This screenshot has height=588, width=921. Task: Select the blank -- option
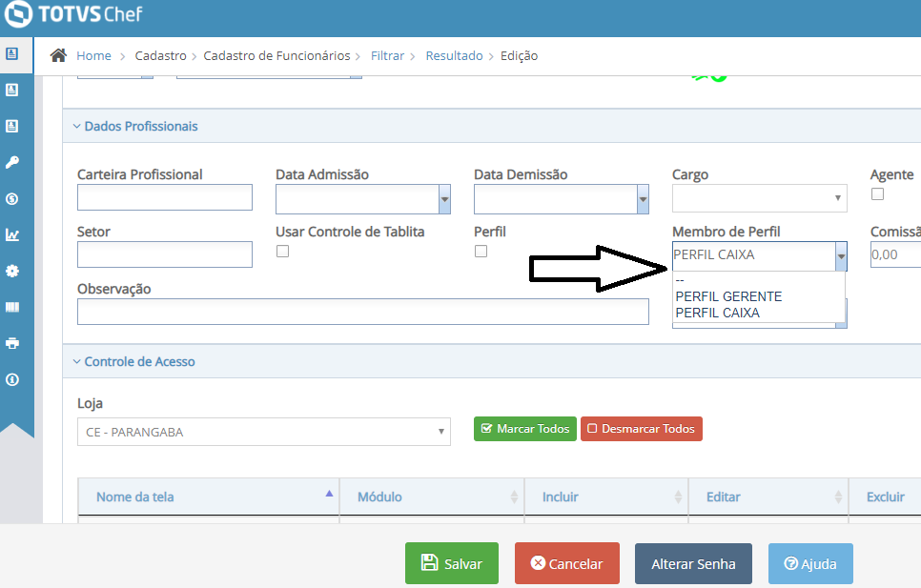coord(680,280)
